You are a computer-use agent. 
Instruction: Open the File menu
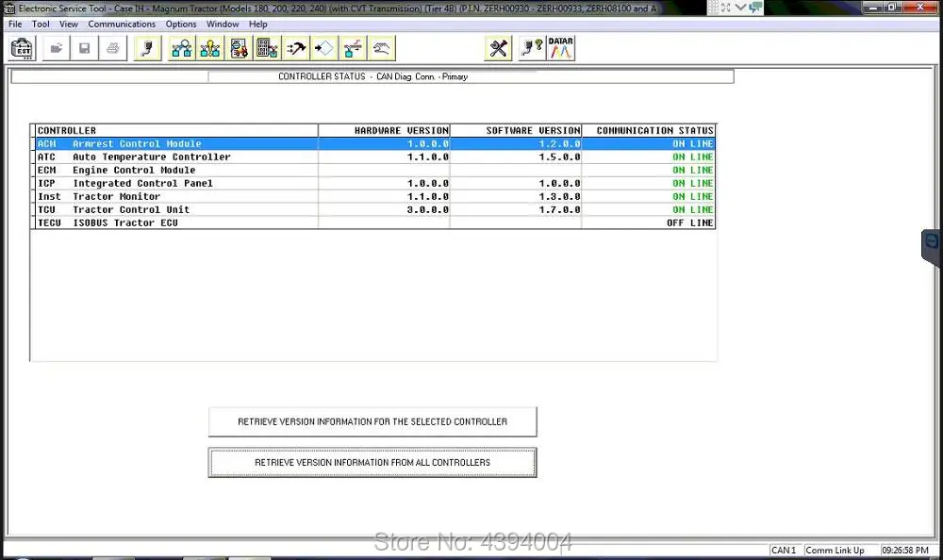point(15,25)
